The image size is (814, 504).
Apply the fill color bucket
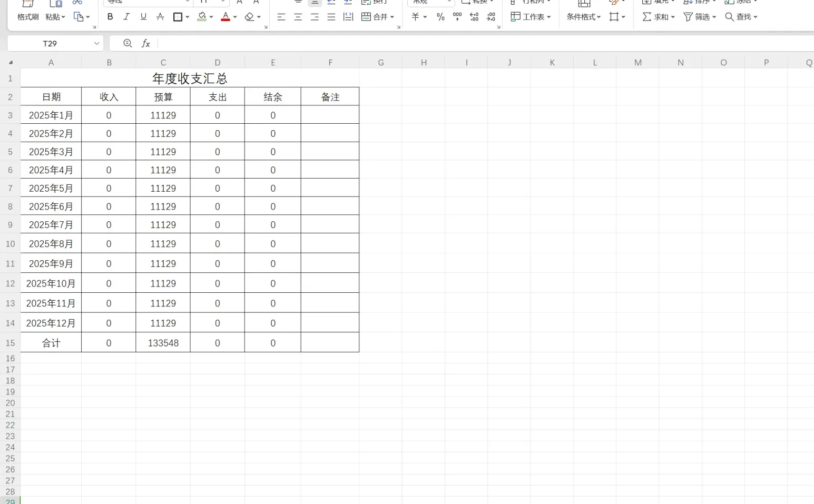pyautogui.click(x=202, y=17)
